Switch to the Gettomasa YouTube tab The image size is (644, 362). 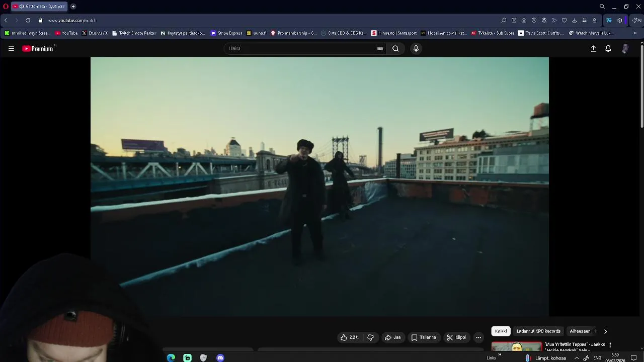[x=39, y=7]
